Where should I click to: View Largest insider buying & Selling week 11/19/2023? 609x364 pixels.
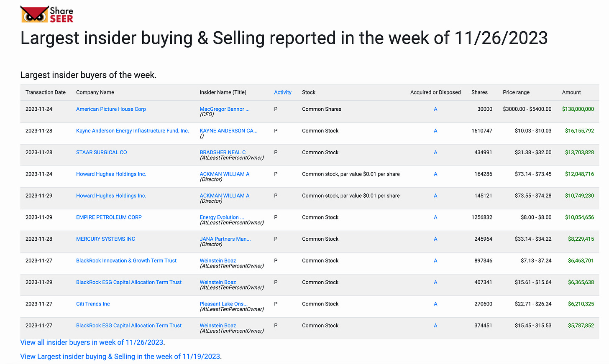tap(120, 356)
